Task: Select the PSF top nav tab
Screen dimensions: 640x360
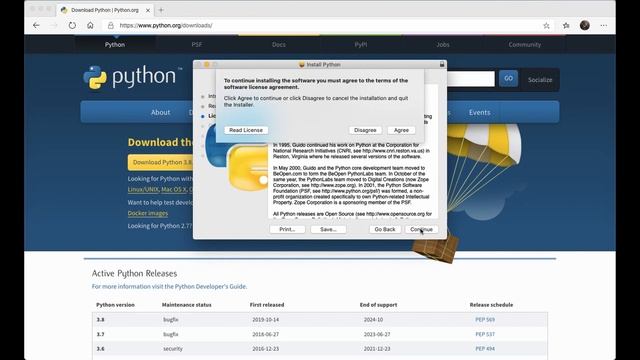Action: [197, 44]
